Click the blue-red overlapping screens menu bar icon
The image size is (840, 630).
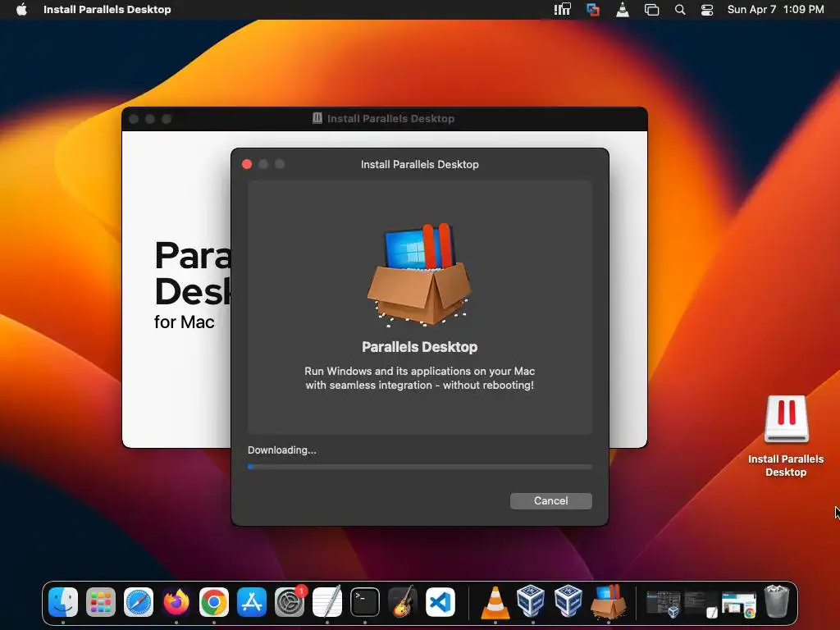click(592, 9)
